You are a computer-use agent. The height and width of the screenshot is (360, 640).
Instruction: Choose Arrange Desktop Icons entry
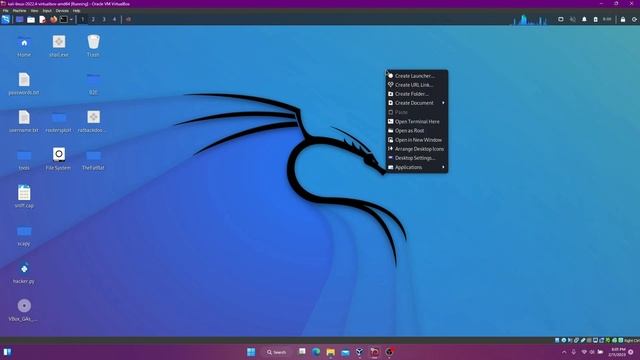pyautogui.click(x=417, y=149)
